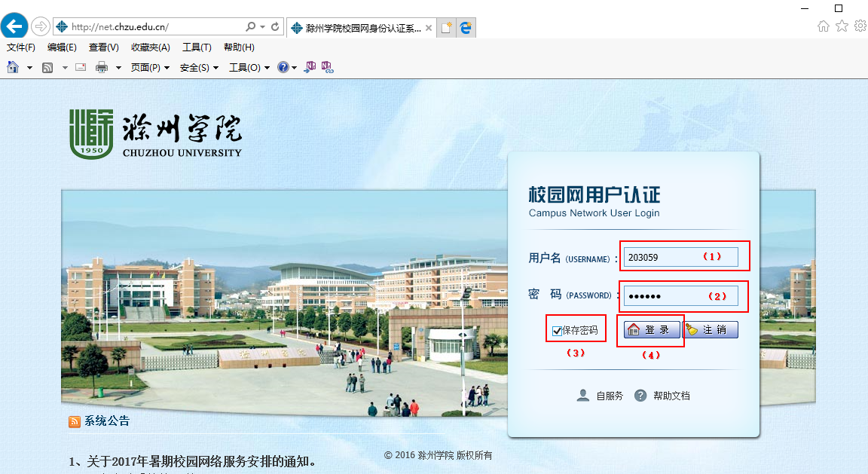Image resolution: width=868 pixels, height=474 pixels.
Task: Open Favorites with the star icon
Action: (x=842, y=26)
